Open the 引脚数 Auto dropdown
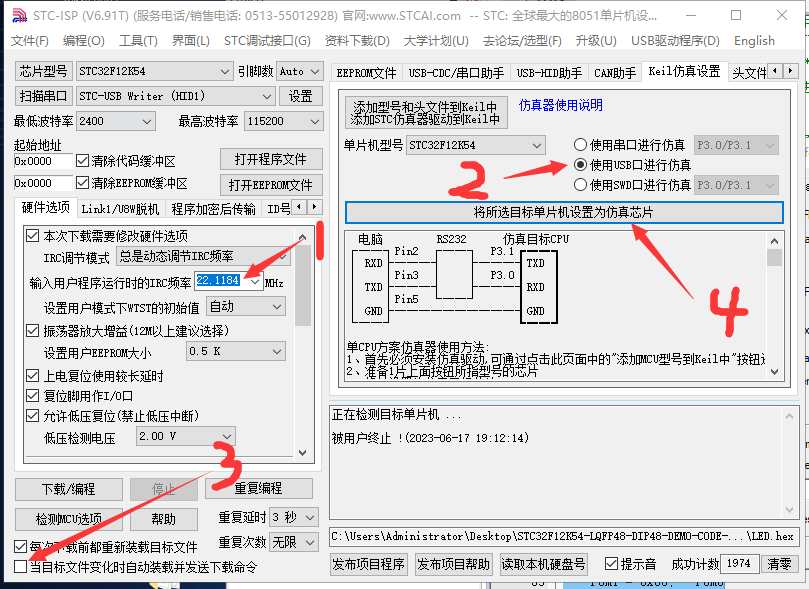The image size is (809, 589). click(x=300, y=71)
